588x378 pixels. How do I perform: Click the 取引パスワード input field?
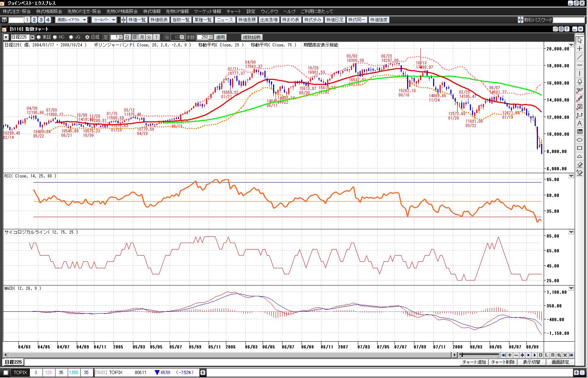tap(569, 20)
